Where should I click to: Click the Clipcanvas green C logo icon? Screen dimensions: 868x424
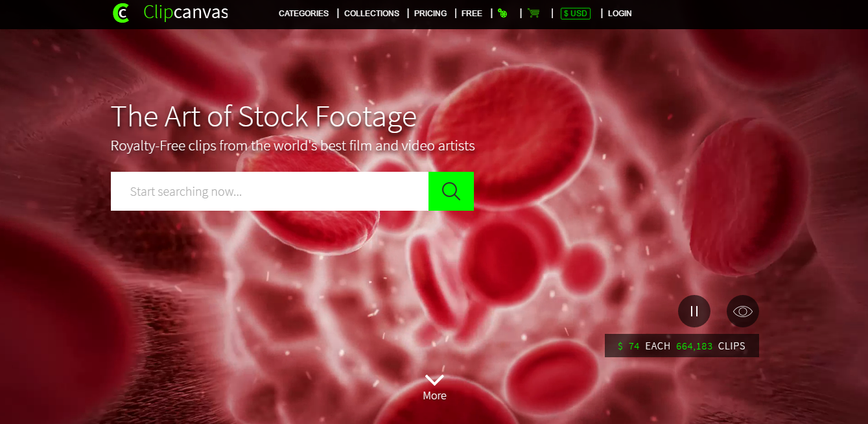(121, 13)
